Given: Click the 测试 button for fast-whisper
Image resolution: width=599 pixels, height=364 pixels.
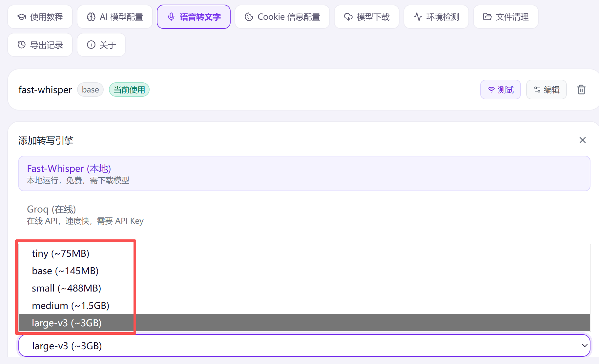Looking at the screenshot, I should coord(501,90).
